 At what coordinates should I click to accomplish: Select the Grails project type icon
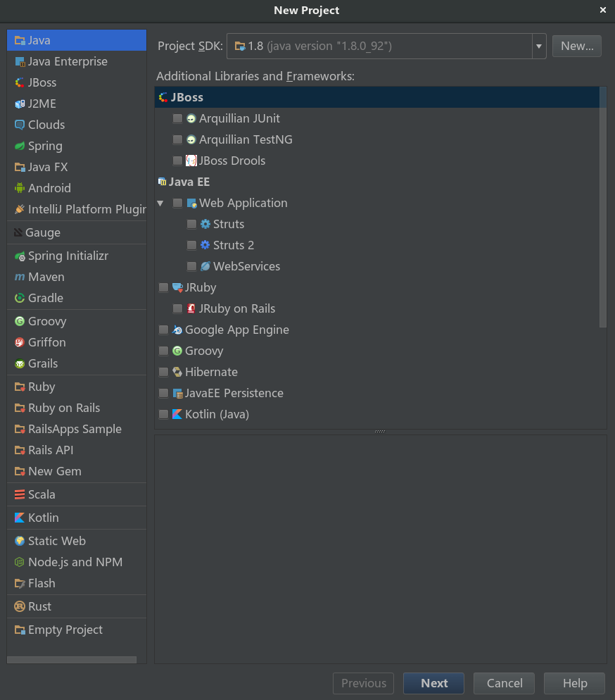(20, 363)
